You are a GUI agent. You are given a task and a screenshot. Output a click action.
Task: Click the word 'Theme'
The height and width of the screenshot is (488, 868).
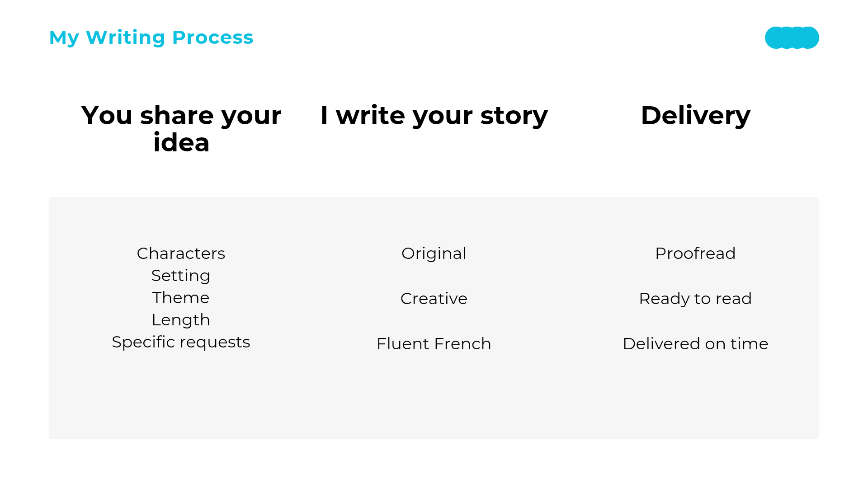coord(181,298)
